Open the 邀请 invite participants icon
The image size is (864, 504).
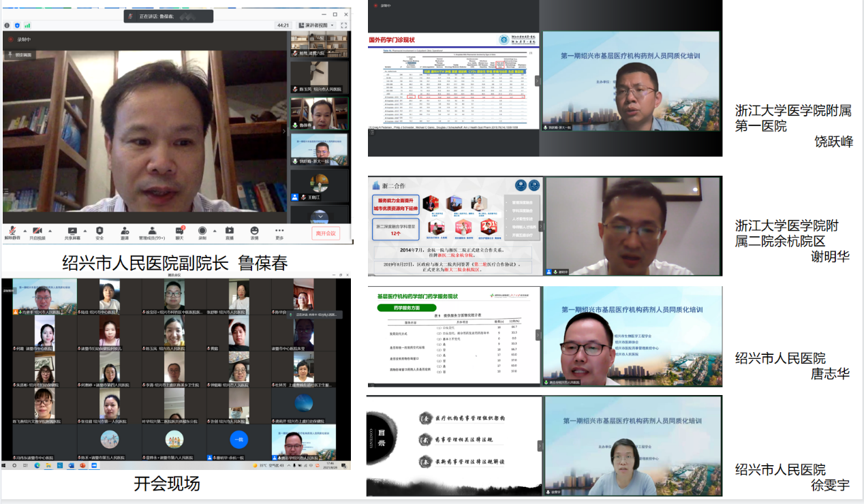[125, 234]
